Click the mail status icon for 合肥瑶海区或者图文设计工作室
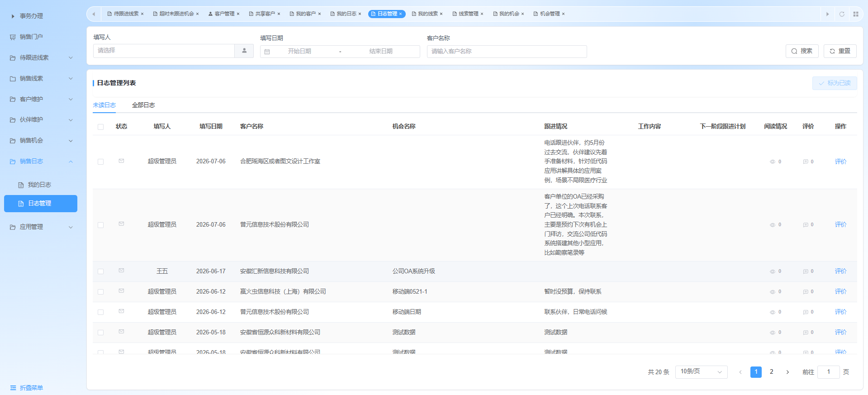The width and height of the screenshot is (868, 395). click(x=121, y=161)
